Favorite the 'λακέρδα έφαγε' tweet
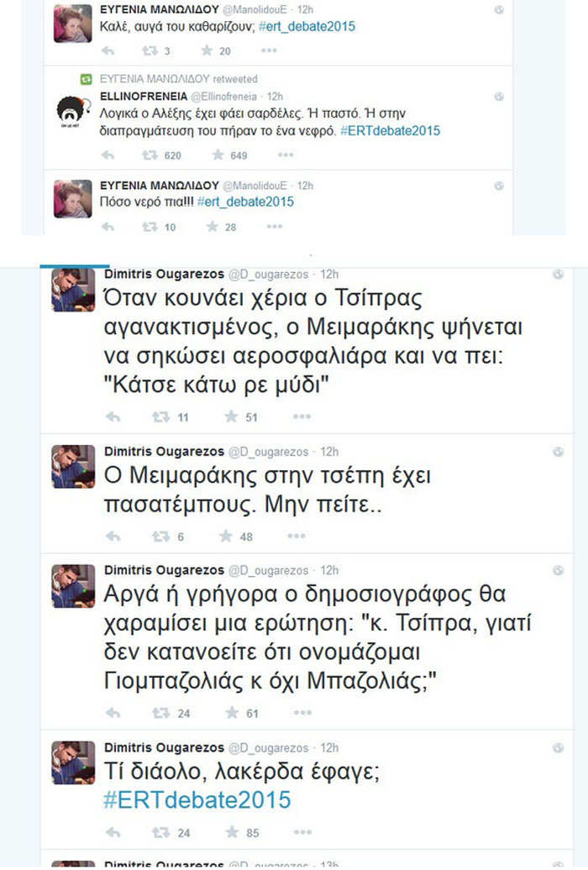This screenshot has width=588, height=870. tap(231, 833)
